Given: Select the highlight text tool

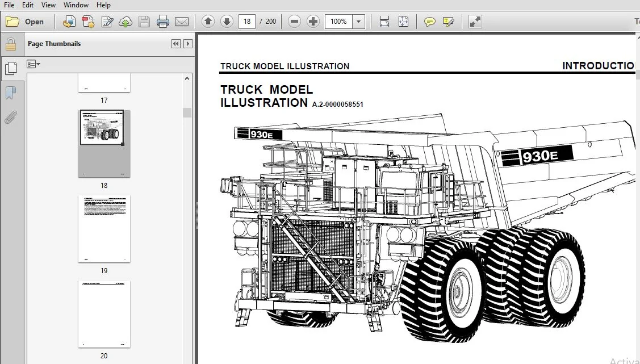Looking at the screenshot, I should pos(448,21).
